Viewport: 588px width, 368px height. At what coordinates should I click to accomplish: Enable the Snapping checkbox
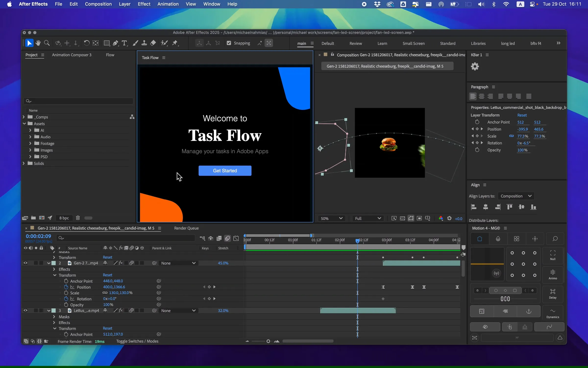tap(229, 43)
